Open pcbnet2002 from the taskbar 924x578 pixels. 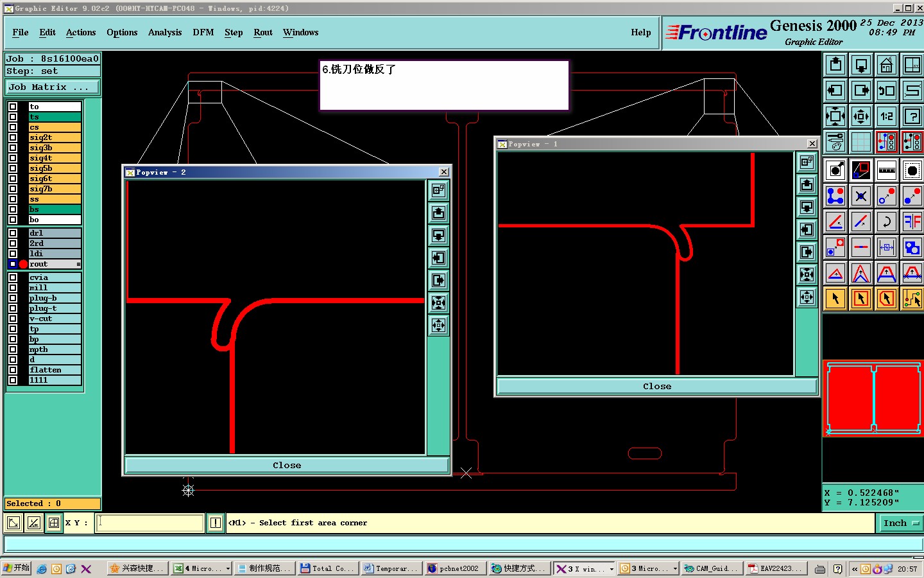coord(454,568)
